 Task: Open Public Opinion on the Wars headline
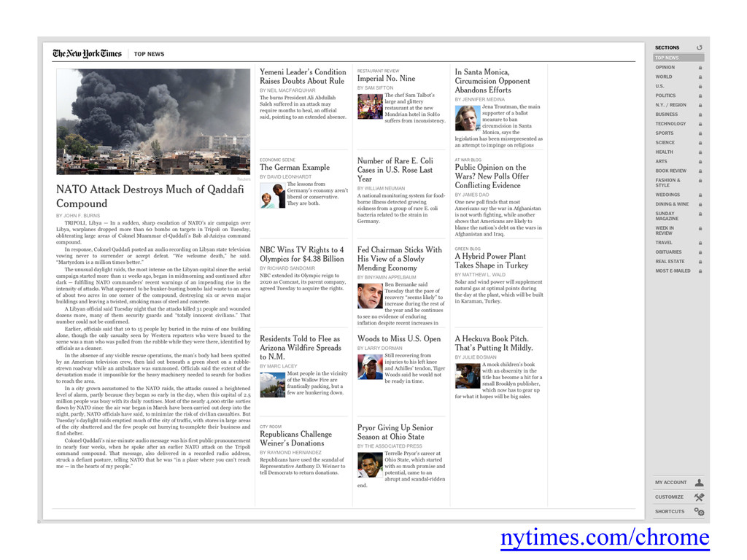click(492, 176)
